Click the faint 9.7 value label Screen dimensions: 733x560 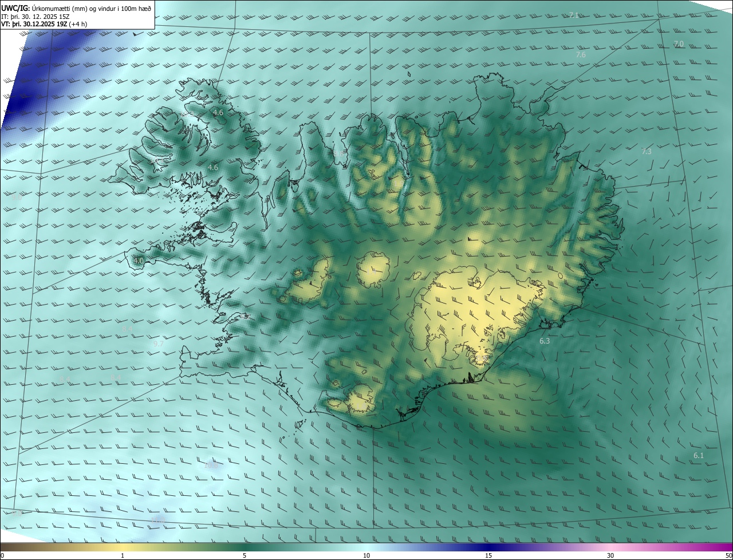pos(159,344)
